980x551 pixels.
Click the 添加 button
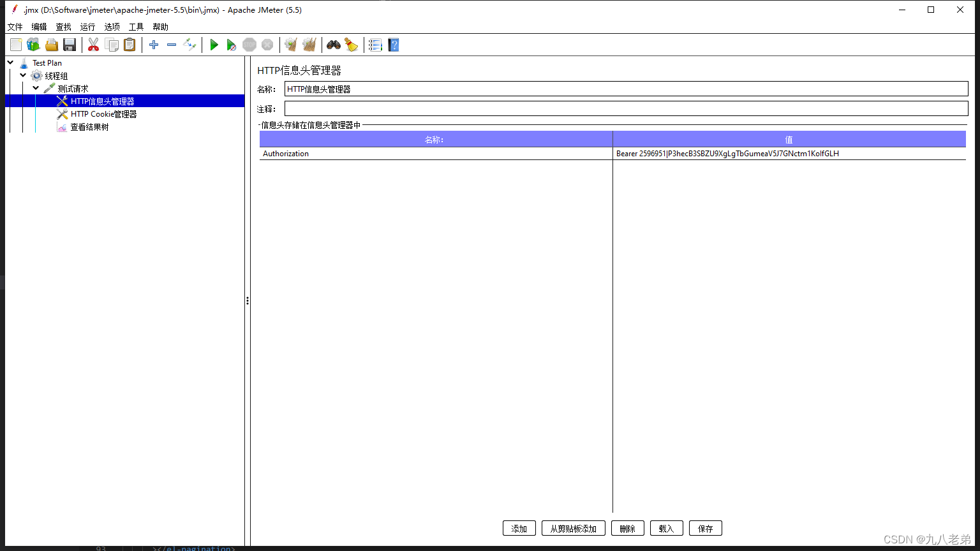[519, 529]
